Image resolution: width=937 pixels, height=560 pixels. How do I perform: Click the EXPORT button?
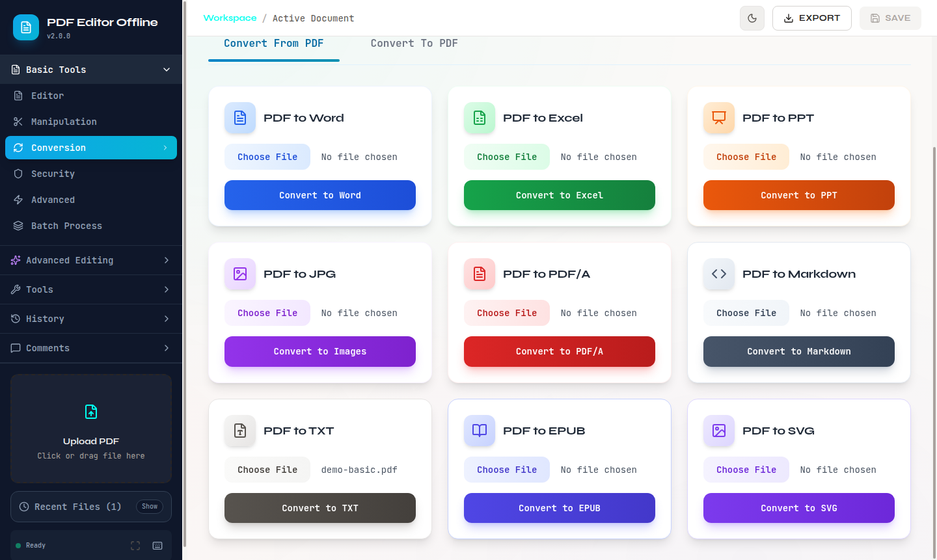point(812,18)
